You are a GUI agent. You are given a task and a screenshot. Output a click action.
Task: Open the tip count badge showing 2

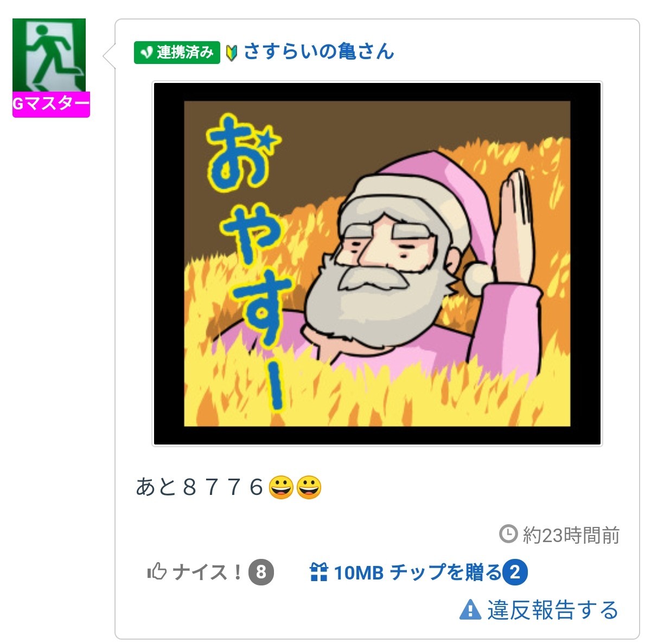point(515,572)
